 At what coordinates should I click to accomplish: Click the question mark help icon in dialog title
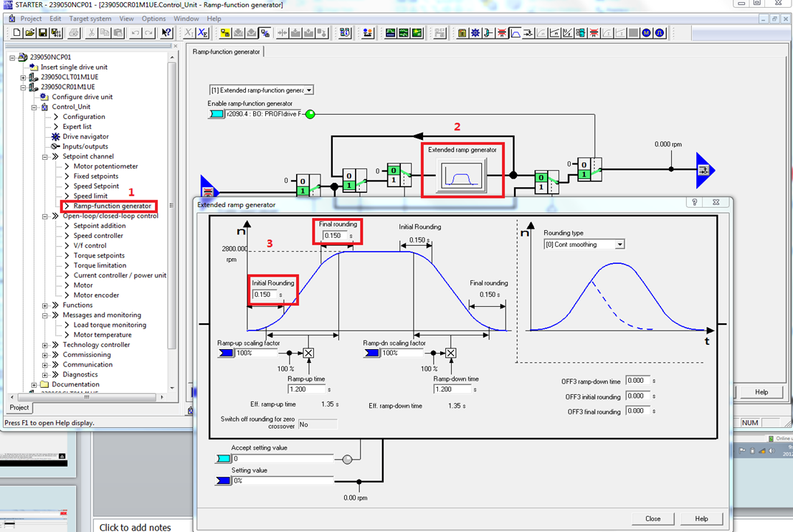tap(694, 203)
